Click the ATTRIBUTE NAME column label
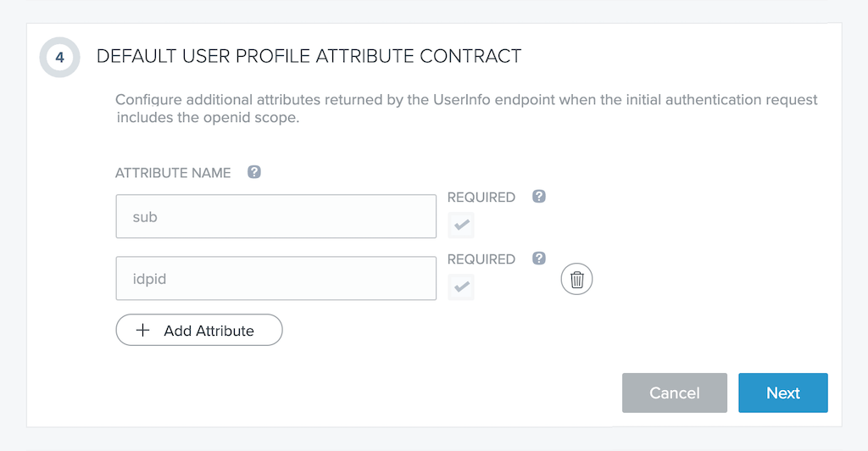The width and height of the screenshot is (868, 451). coord(173,173)
